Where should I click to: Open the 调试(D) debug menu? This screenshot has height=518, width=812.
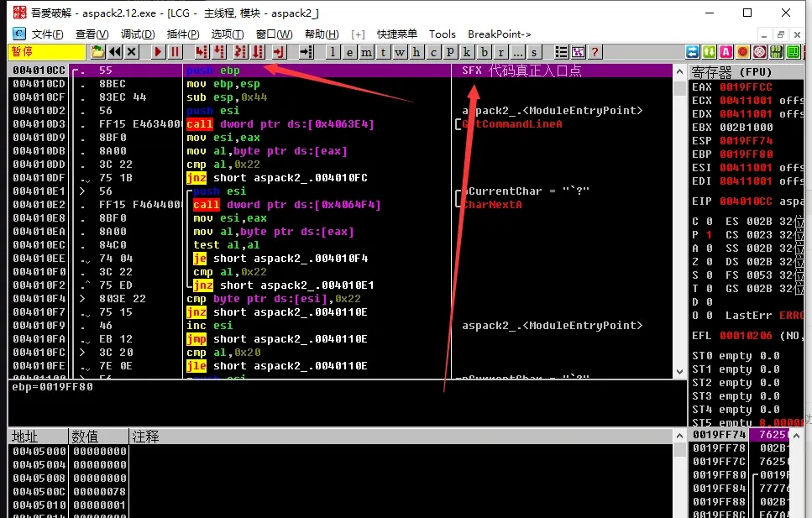138,34
